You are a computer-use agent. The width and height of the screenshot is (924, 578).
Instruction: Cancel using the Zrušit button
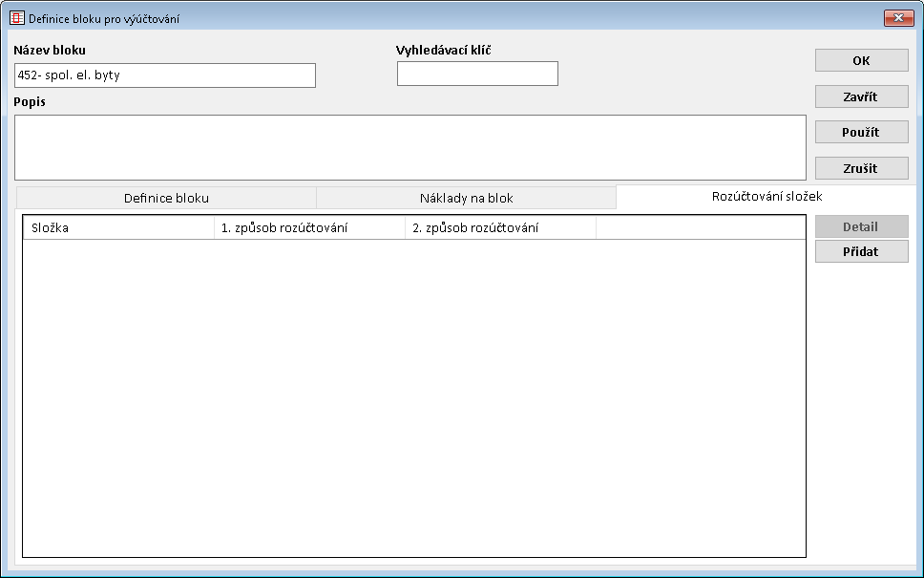click(861, 168)
